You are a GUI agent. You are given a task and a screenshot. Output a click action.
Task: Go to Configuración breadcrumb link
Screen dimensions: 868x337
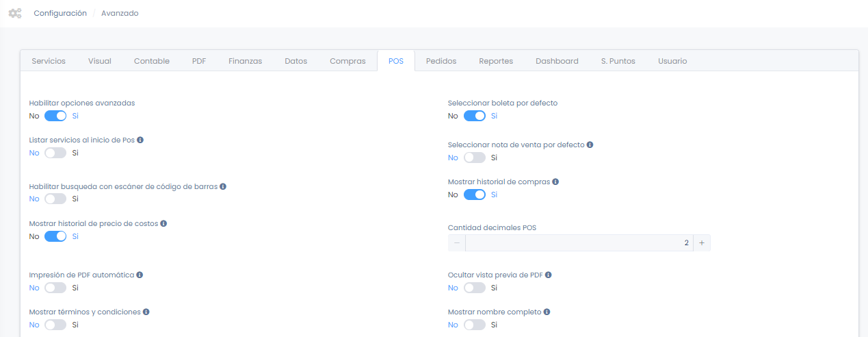60,13
